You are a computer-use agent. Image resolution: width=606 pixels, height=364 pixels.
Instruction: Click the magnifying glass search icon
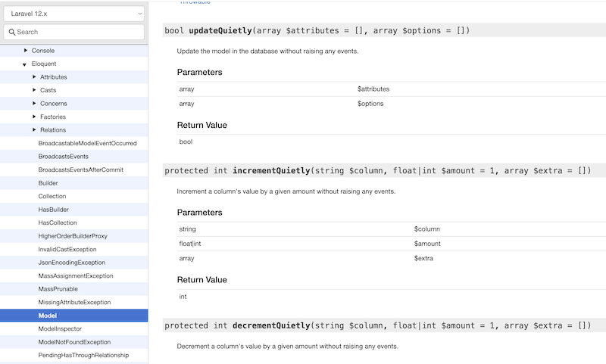[12, 32]
